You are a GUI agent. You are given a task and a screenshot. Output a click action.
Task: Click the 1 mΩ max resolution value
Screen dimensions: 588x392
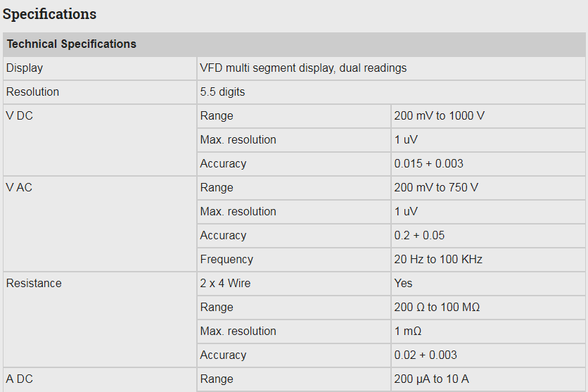tap(408, 331)
